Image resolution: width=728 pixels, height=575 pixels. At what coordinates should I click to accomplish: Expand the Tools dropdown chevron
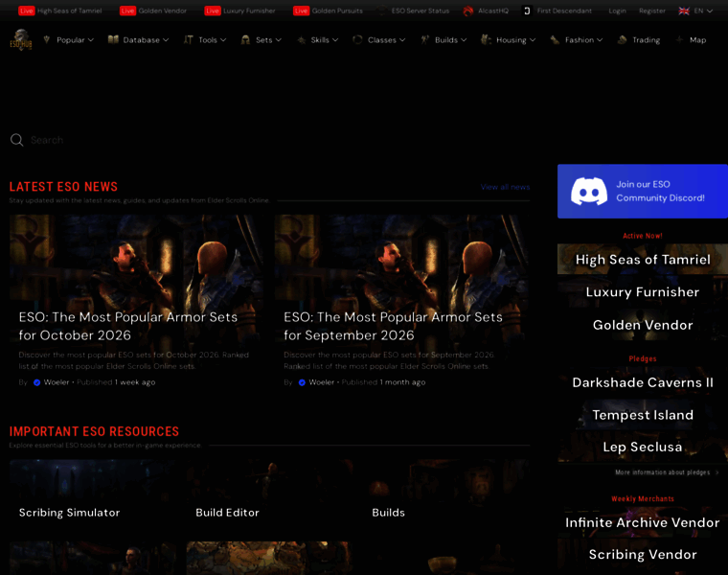coord(223,40)
